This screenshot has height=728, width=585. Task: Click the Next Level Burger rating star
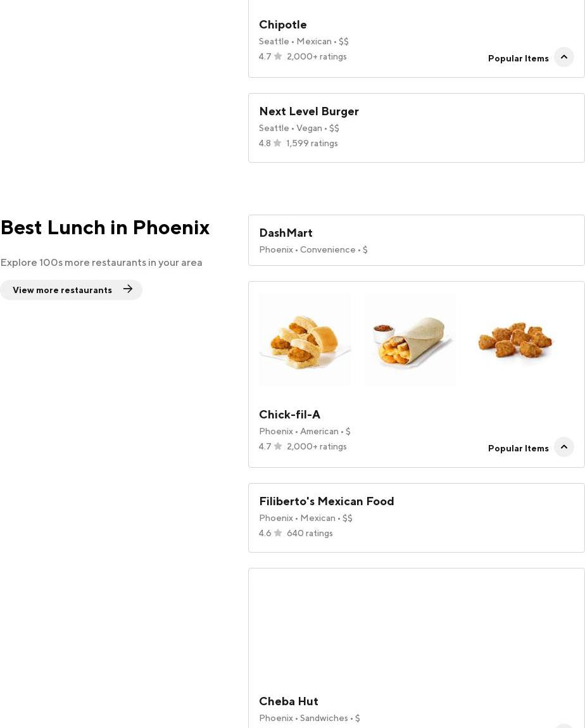click(277, 143)
